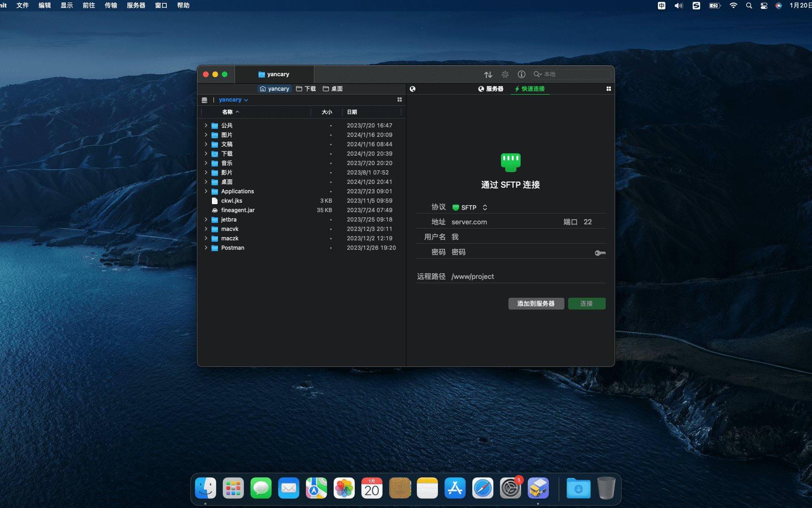Screen dimensions: 812x508
Task: Open Transmit truck app in dock
Action: click(x=538, y=488)
